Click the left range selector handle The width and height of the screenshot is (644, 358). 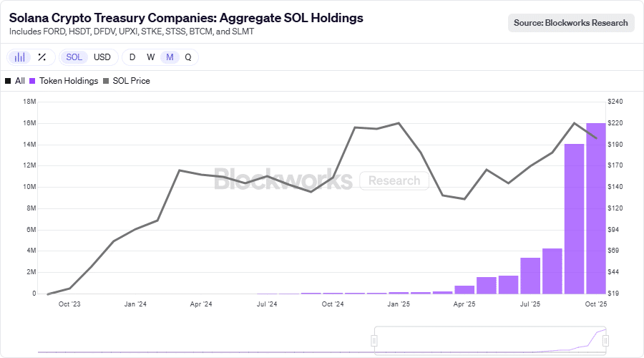pyautogui.click(x=374, y=341)
